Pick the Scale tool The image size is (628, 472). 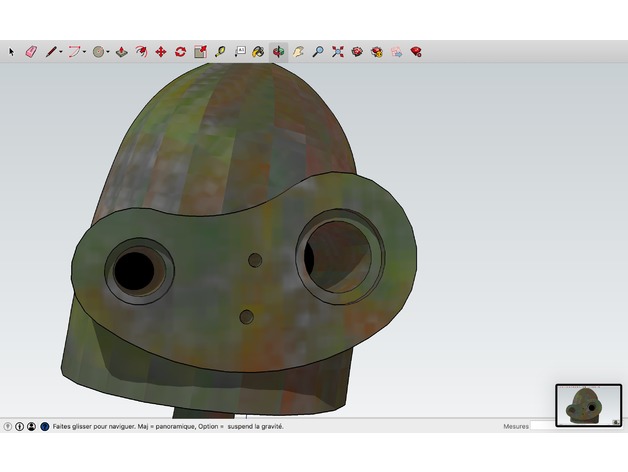(x=200, y=52)
